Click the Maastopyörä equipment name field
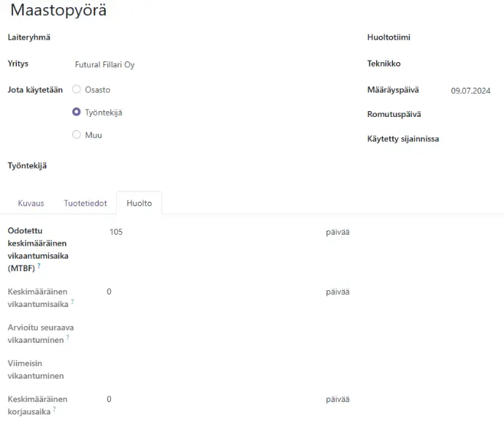The image size is (504, 424). pyautogui.click(x=58, y=11)
